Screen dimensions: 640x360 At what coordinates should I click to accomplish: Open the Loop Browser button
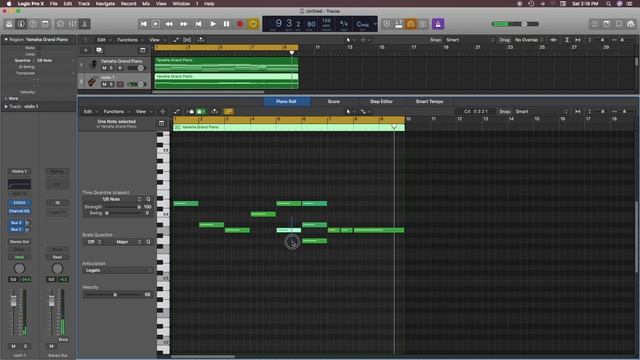(x=619, y=24)
